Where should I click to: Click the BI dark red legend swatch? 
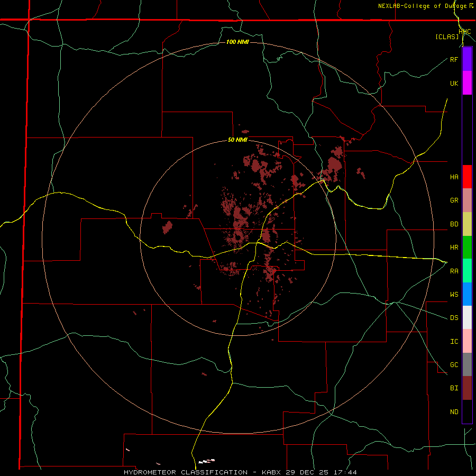click(x=467, y=388)
